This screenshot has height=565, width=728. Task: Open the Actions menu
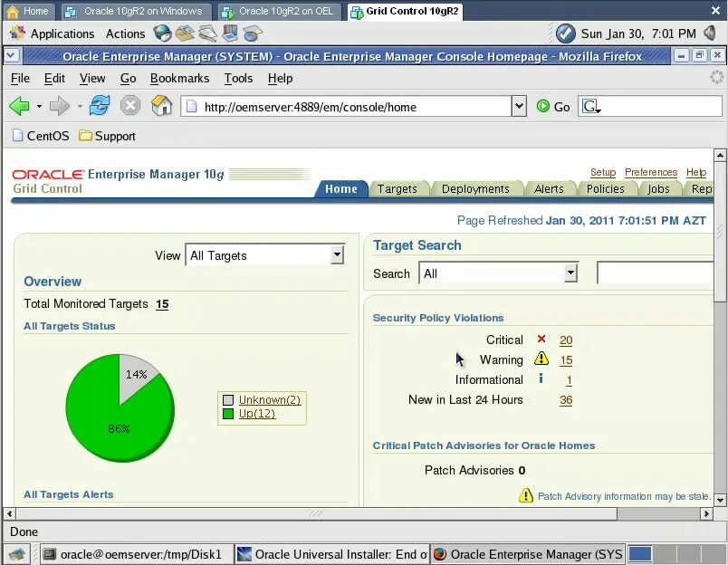click(x=125, y=34)
